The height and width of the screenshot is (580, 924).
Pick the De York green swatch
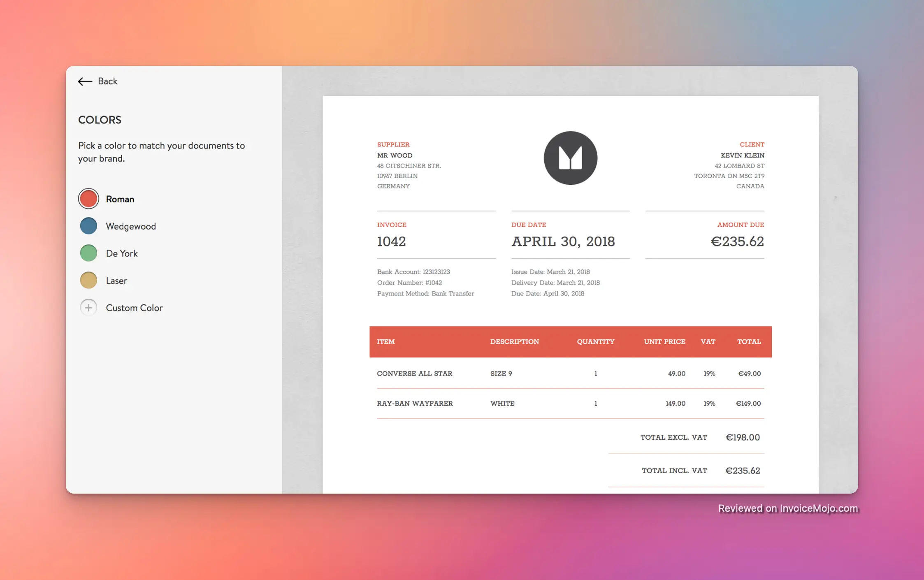[x=88, y=253]
